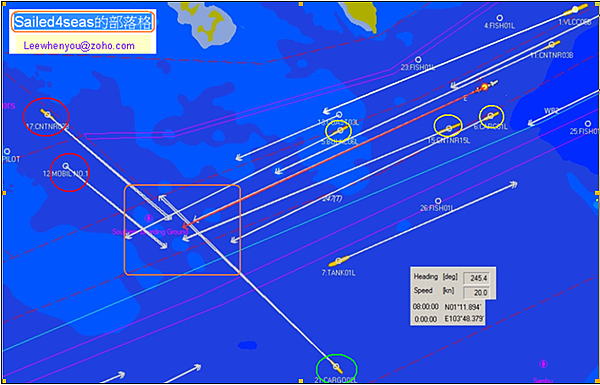
Task: Click the yellow handle at the top-center edge
Action: tap(301, 4)
